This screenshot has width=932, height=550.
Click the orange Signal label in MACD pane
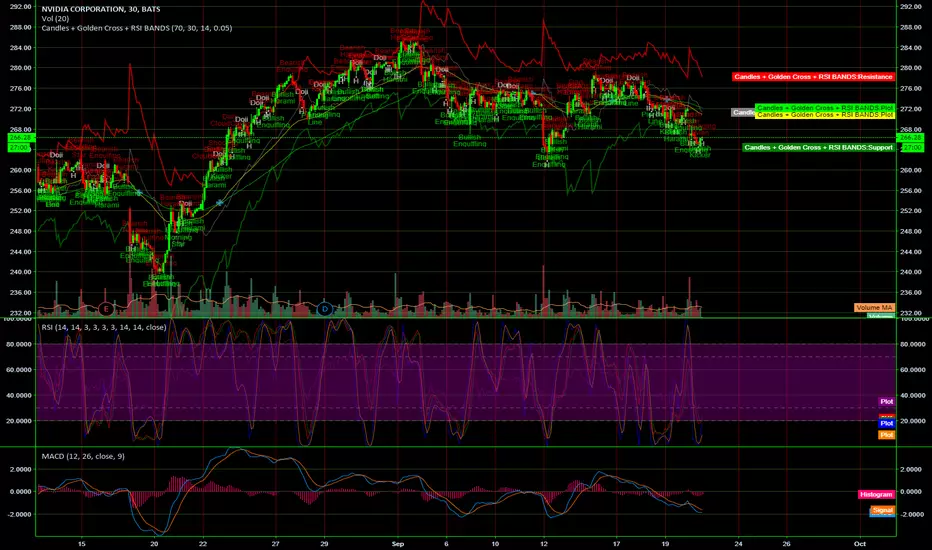tap(883, 510)
